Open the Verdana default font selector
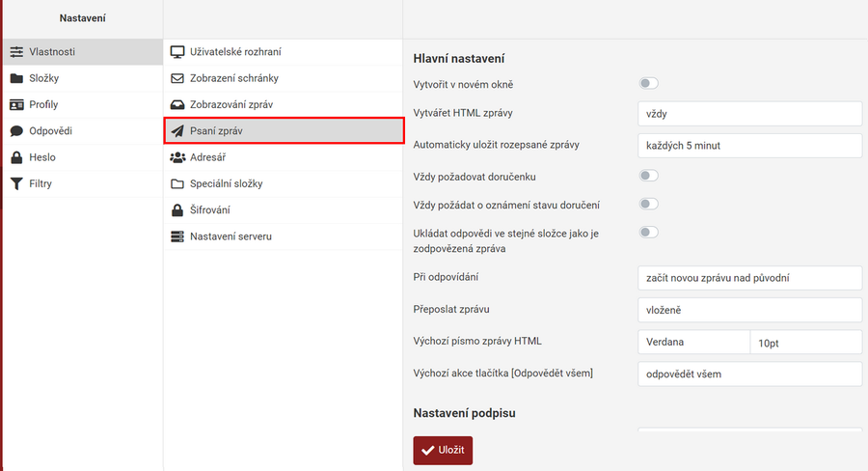The width and height of the screenshot is (868, 471). pos(693,343)
